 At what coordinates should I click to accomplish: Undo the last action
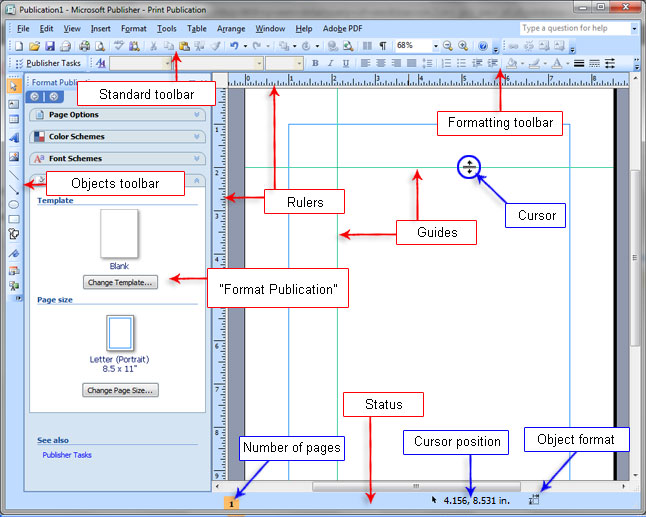pos(234,46)
